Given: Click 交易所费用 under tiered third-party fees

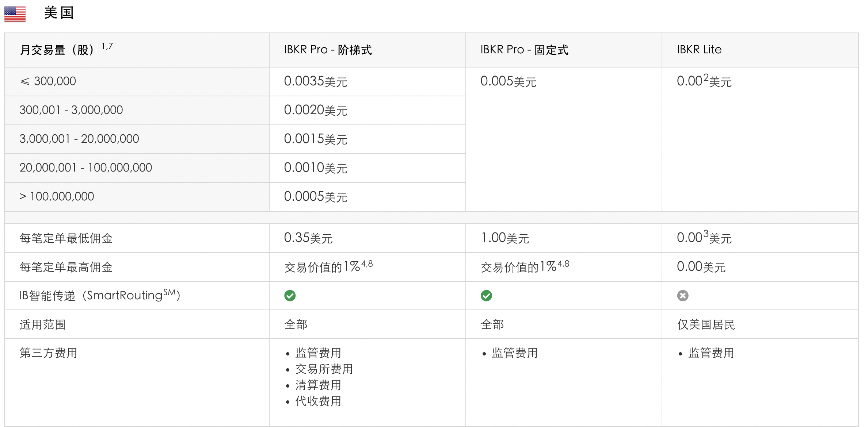Looking at the screenshot, I should click(x=324, y=369).
